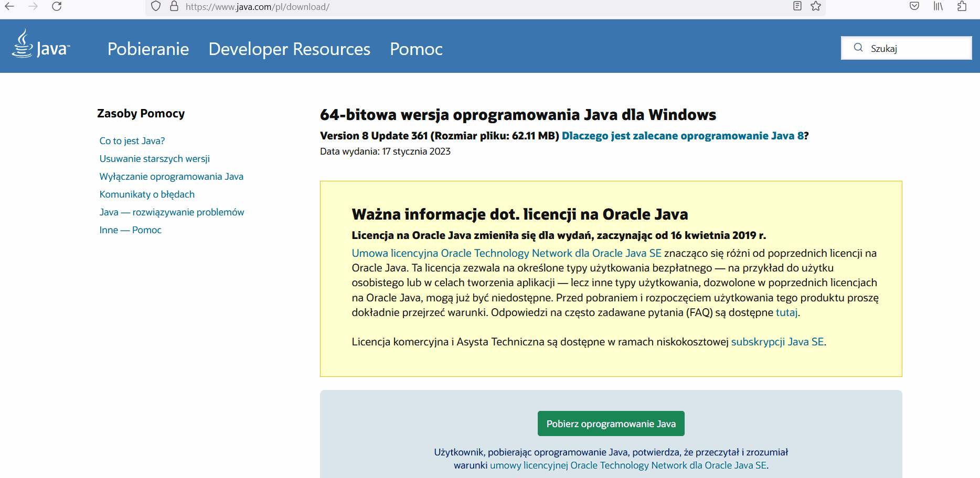Reload the current page
Screen dimensions: 980x478
[57, 7]
